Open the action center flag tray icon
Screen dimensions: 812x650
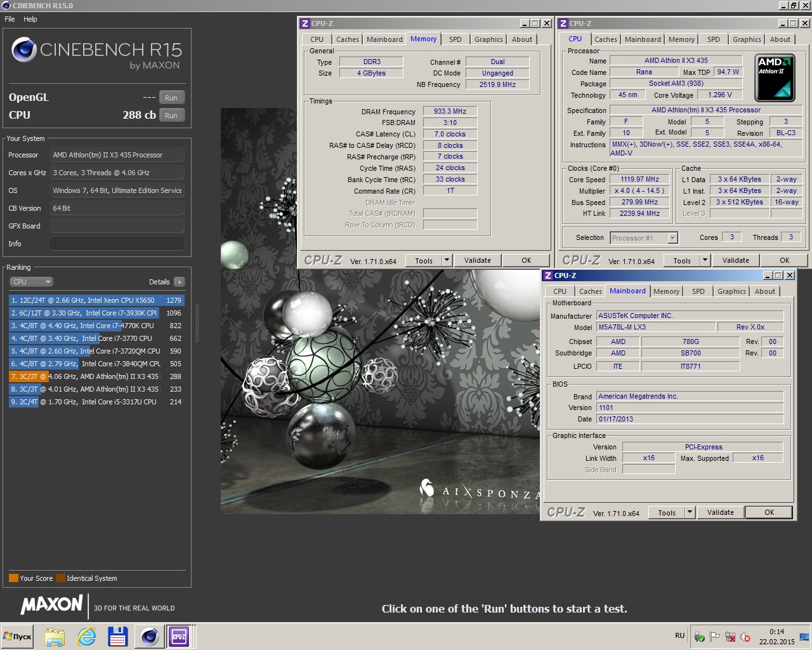[x=715, y=637]
